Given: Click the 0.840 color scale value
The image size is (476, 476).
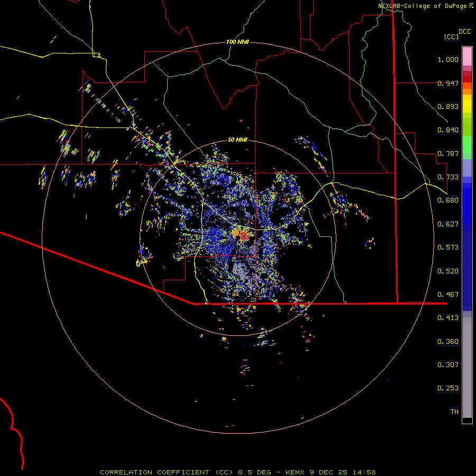Looking at the screenshot, I should click(x=448, y=130).
